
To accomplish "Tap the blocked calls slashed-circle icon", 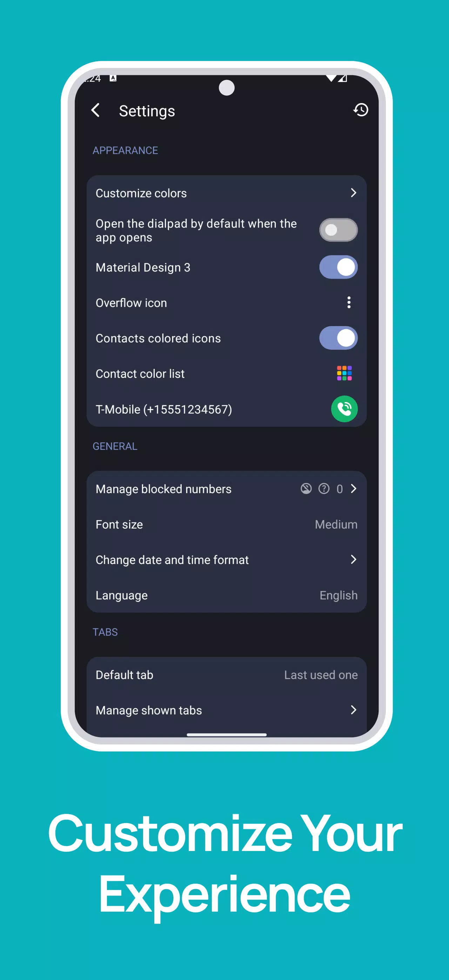I will click(306, 489).
